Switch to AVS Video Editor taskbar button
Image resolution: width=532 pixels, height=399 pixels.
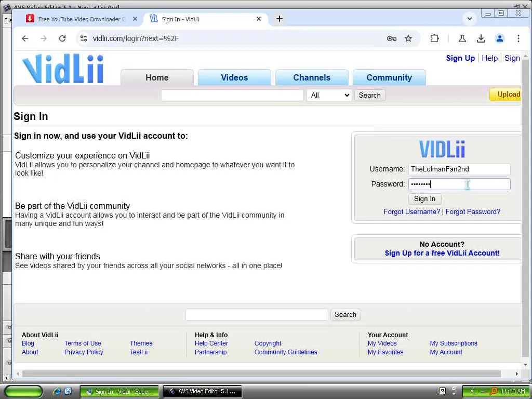[x=203, y=392]
